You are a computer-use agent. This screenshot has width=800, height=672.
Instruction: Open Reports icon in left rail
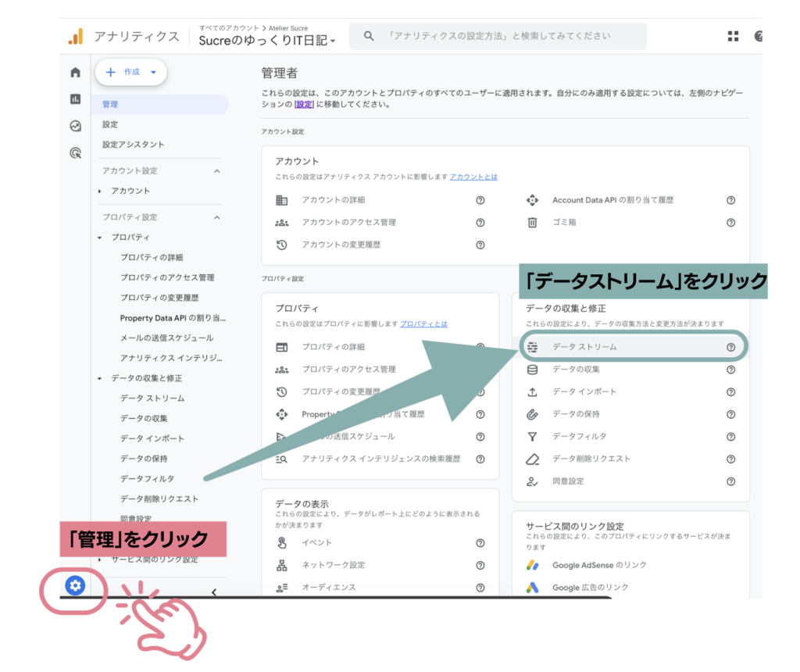pyautogui.click(x=76, y=99)
